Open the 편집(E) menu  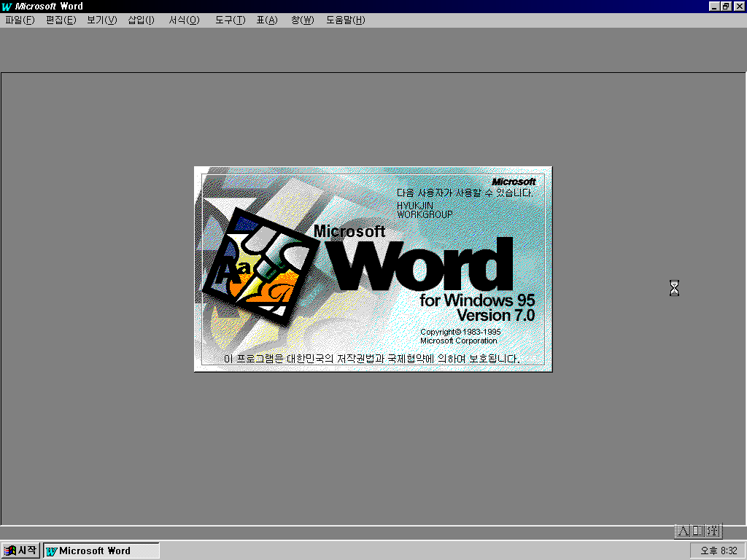click(61, 20)
